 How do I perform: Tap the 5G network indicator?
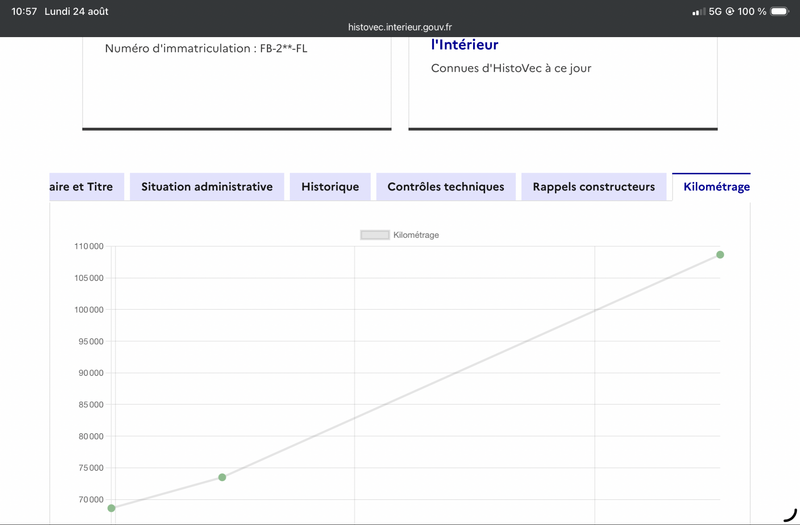715,11
